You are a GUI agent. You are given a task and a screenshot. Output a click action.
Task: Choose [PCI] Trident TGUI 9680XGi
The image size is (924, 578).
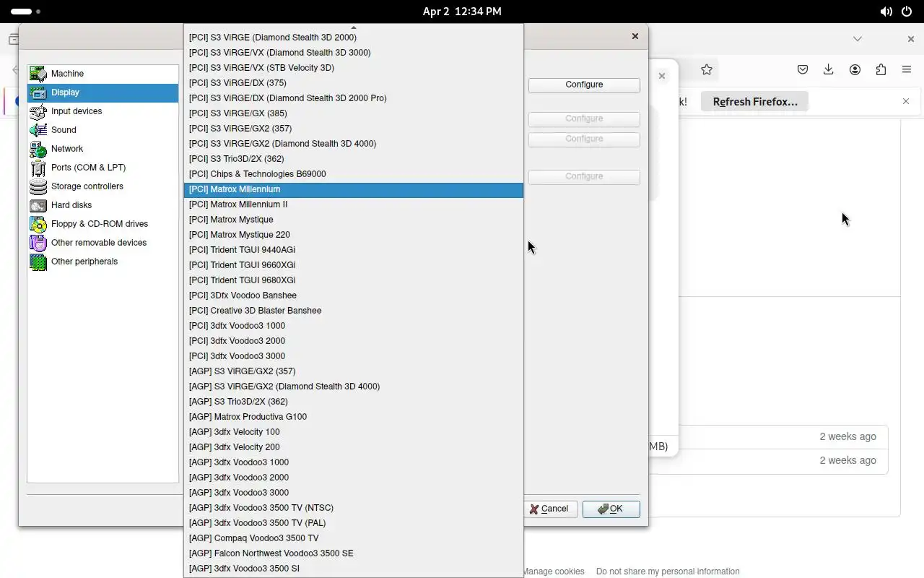(x=354, y=280)
